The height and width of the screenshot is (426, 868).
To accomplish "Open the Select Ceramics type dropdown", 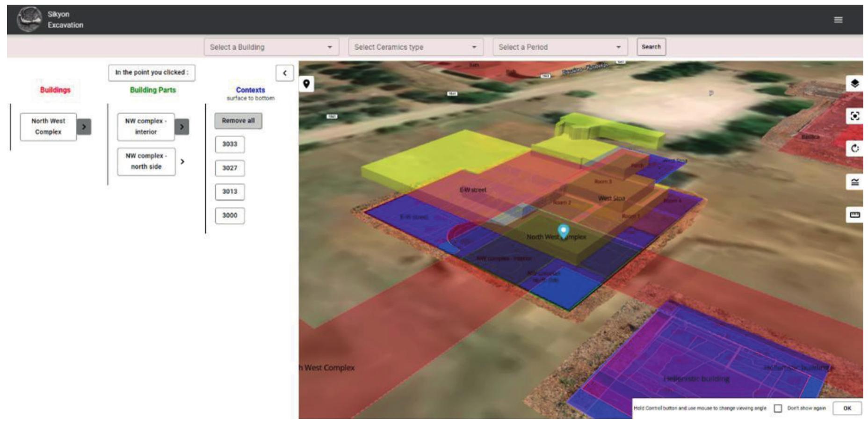I will coord(415,47).
